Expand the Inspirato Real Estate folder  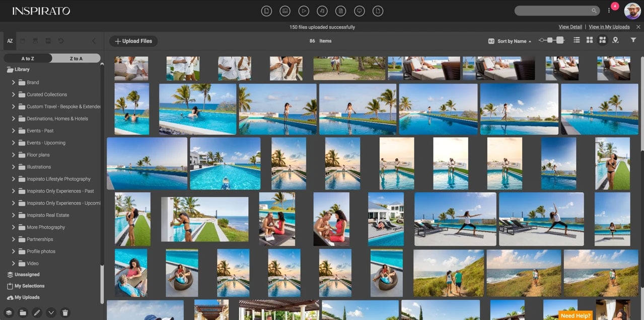coord(13,215)
